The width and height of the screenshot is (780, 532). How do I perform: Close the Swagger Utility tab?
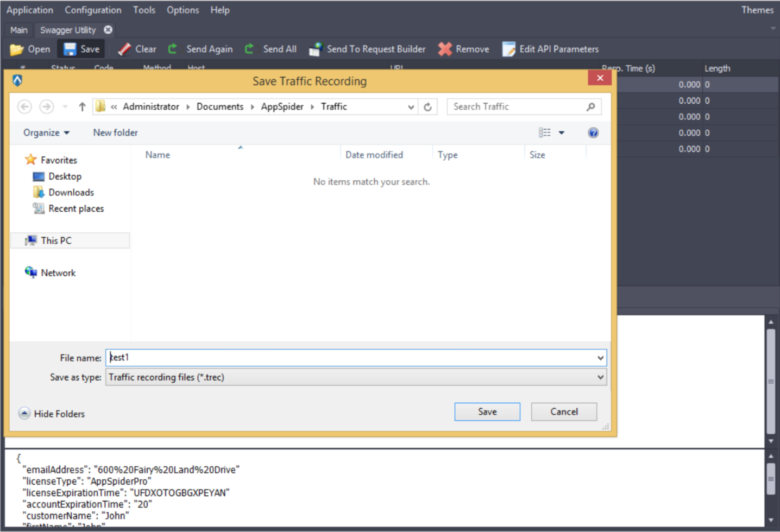tap(108, 30)
